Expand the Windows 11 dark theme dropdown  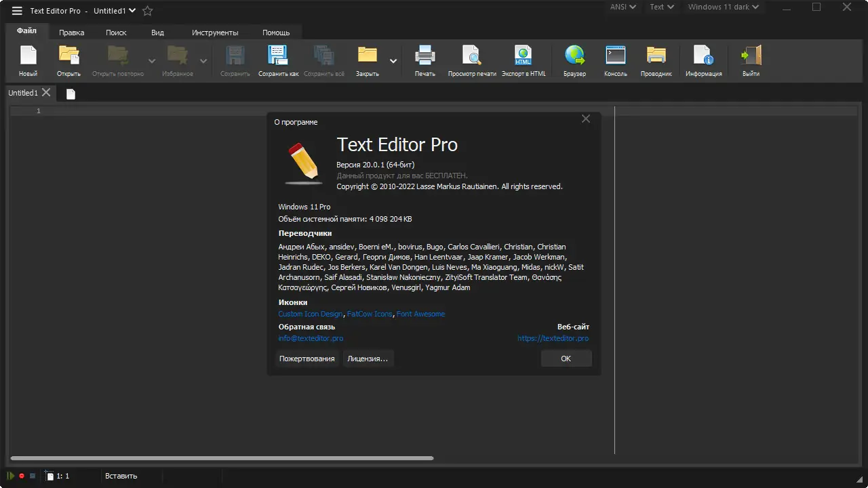point(724,7)
